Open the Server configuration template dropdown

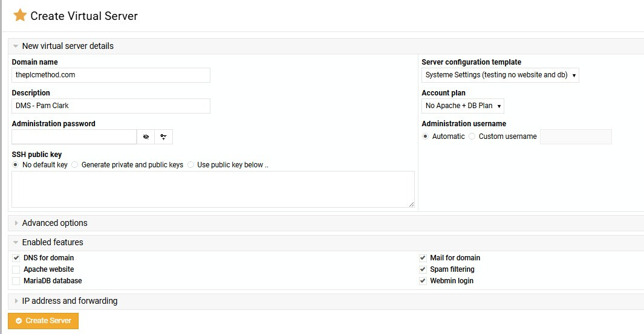(500, 75)
